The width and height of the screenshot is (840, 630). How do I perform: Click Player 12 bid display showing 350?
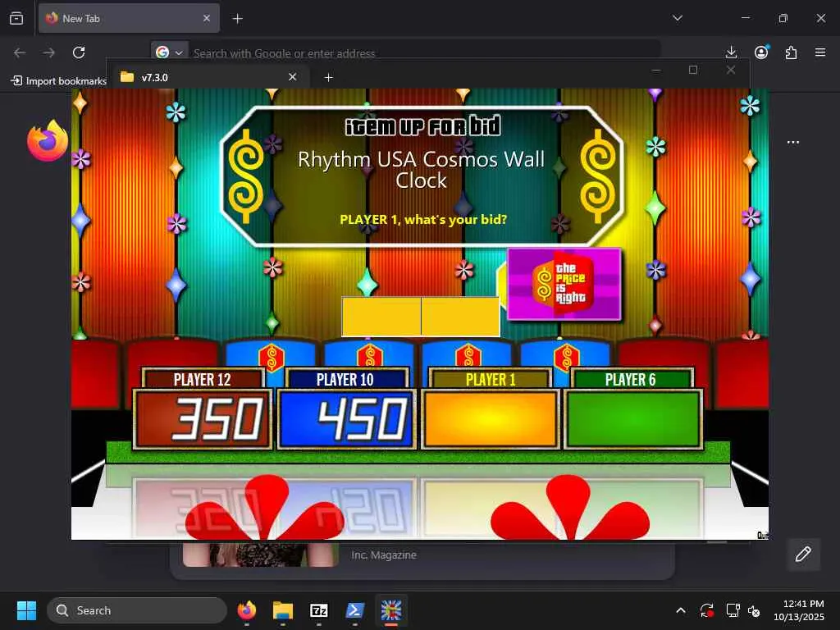[x=203, y=418]
